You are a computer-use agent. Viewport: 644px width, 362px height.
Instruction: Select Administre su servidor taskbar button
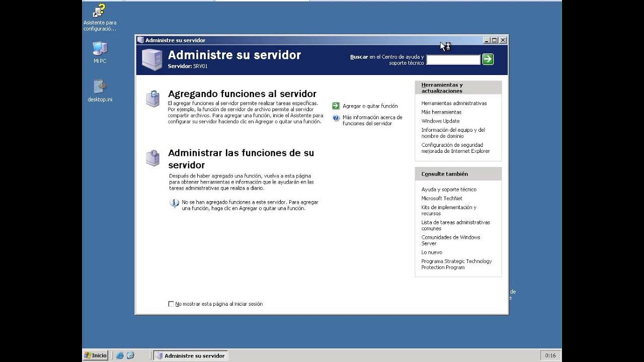[191, 355]
